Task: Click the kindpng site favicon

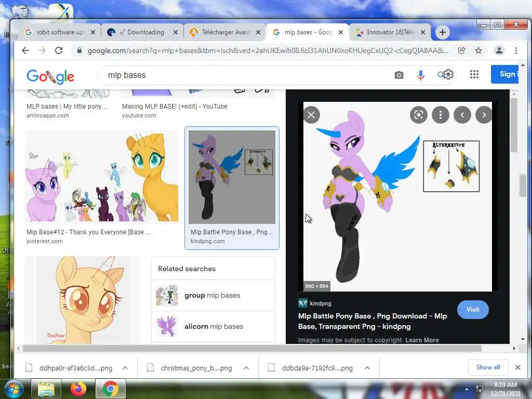Action: click(x=303, y=303)
